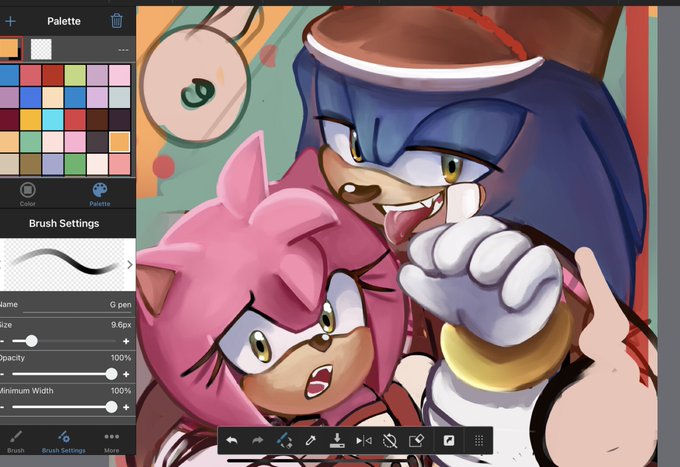Pick the dark purple palette swatch

[x=119, y=120]
